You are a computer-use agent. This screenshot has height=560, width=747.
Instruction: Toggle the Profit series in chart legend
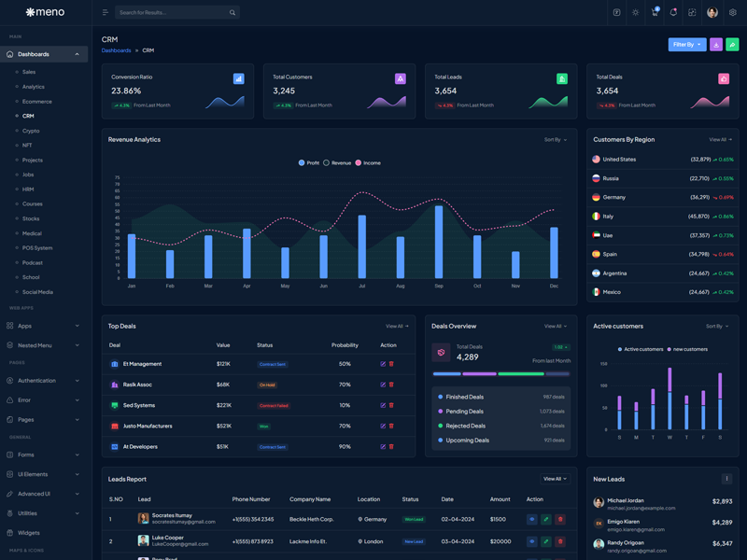309,163
